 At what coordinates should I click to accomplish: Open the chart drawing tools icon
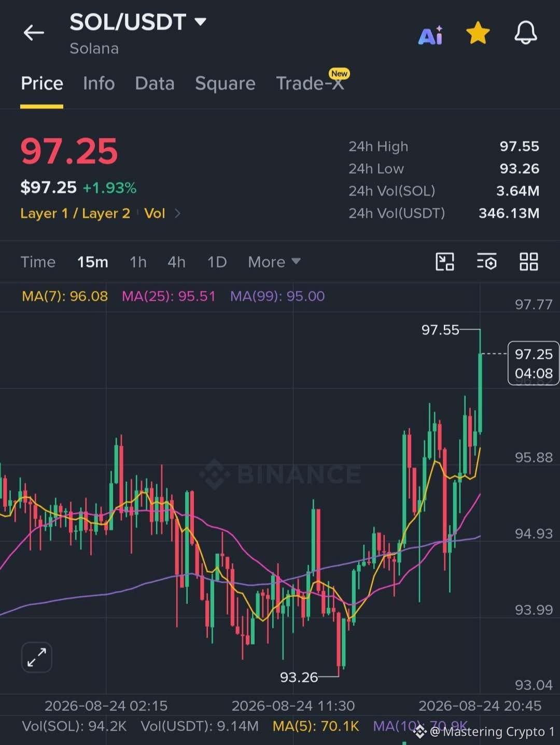tap(445, 262)
